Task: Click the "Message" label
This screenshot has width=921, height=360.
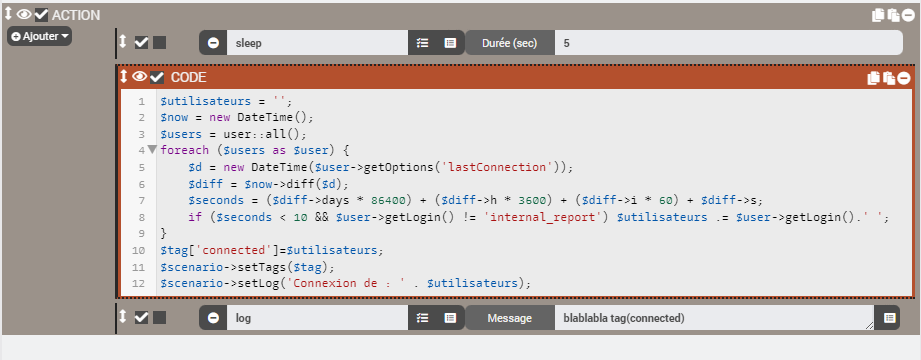Action: tap(509, 318)
